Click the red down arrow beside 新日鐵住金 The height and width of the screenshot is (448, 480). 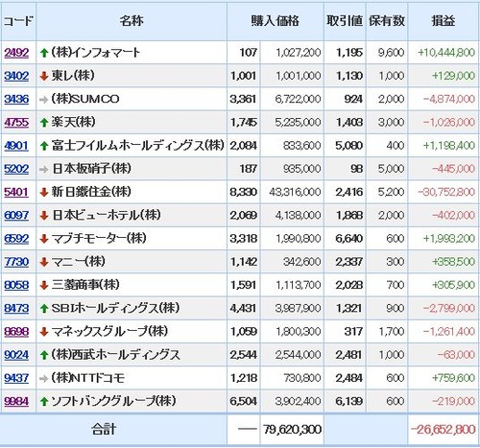[x=44, y=192]
